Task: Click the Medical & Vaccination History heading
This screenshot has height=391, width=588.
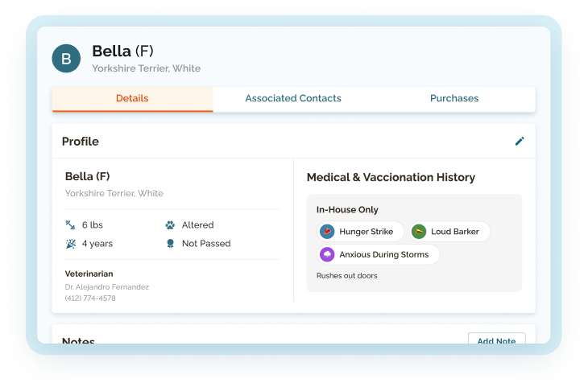Action: 391,177
